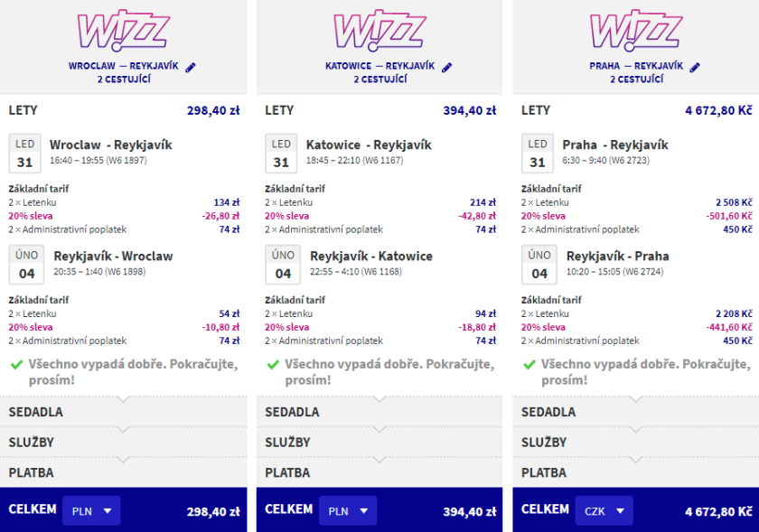Click the KATOWICE — REYKJAVÍK route link
Viewport: 759px width, 532px height.
click(x=380, y=67)
